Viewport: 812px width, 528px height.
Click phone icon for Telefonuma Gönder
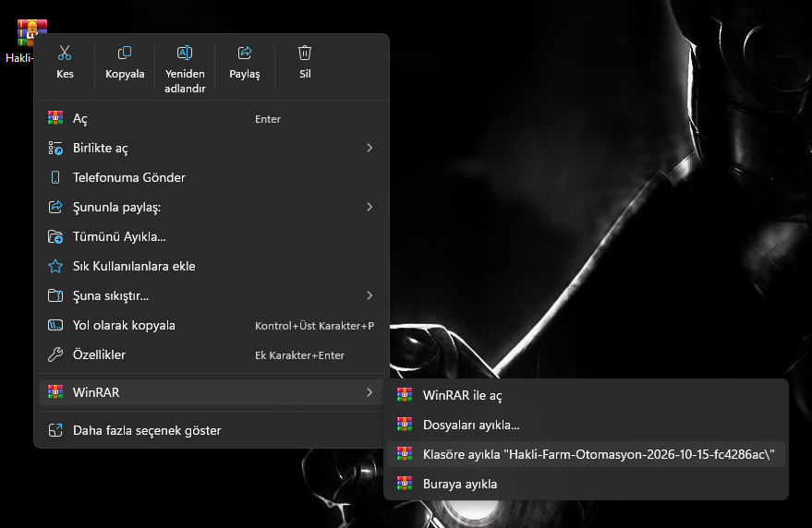click(x=55, y=177)
